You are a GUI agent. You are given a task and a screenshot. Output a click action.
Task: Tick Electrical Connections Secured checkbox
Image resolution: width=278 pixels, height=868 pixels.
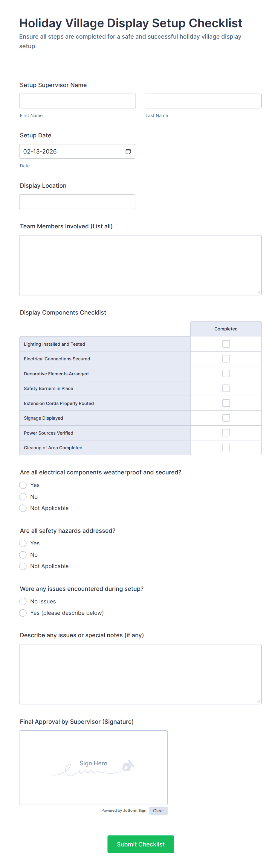(226, 359)
